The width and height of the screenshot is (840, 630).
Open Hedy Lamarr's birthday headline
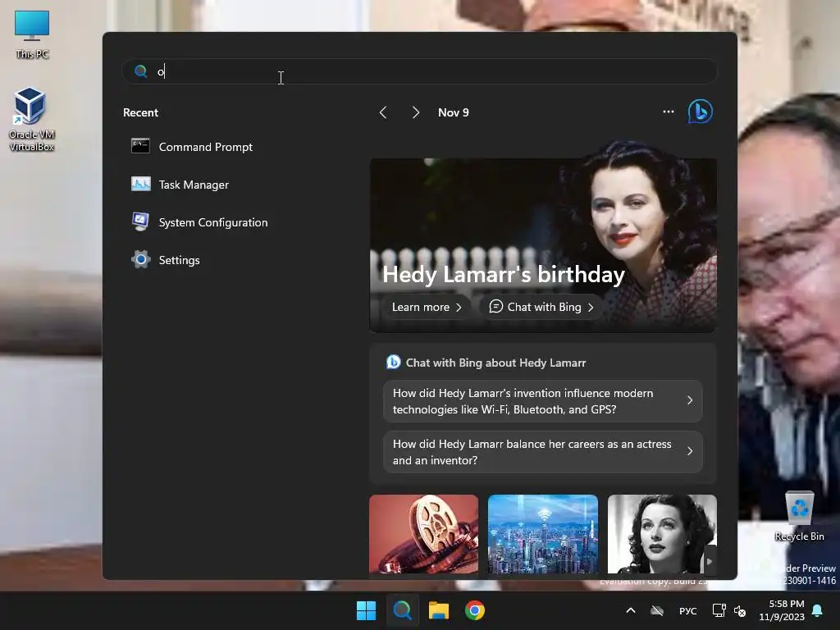click(x=503, y=274)
